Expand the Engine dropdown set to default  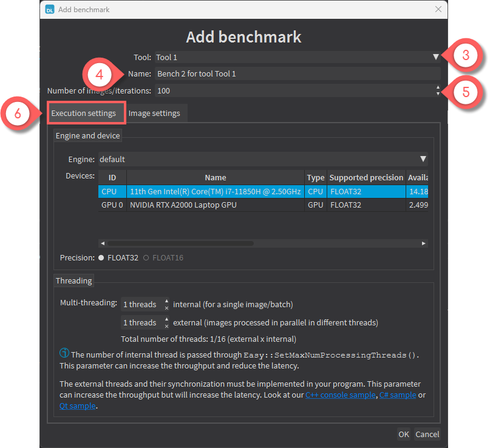263,159
